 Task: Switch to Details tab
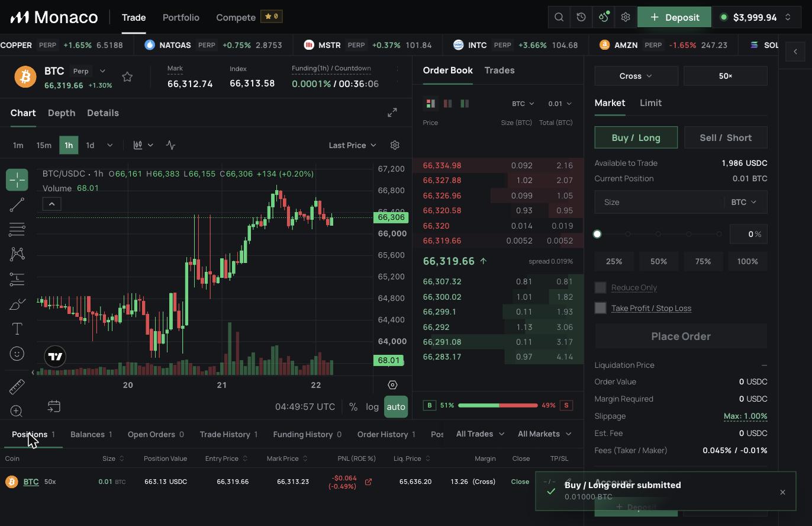(103, 113)
